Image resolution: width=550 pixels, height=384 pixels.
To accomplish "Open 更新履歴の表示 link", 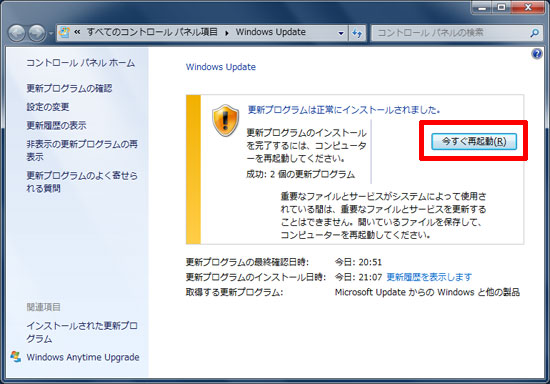I will (x=56, y=125).
